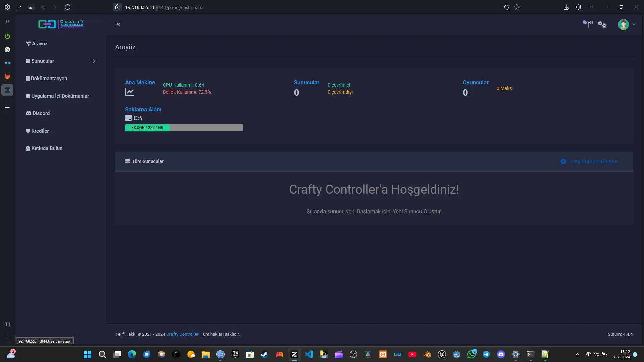The height and width of the screenshot is (362, 644).
Task: Click the site lock security icon
Action: pyautogui.click(x=117, y=7)
